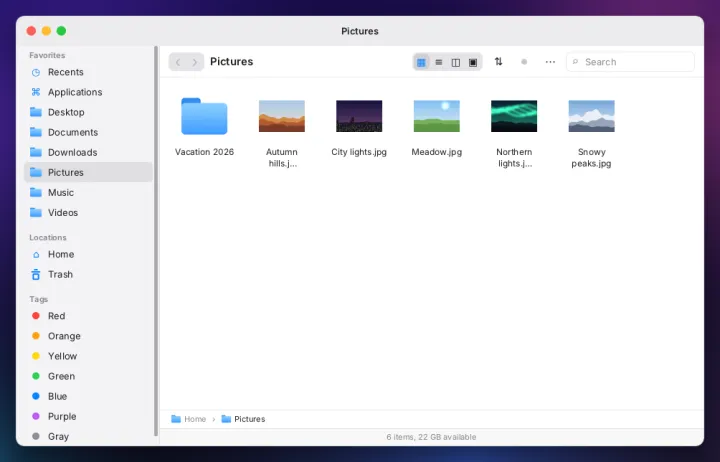Image resolution: width=720 pixels, height=462 pixels.
Task: Minimize the Pictures window with yellow button
Action: click(46, 31)
